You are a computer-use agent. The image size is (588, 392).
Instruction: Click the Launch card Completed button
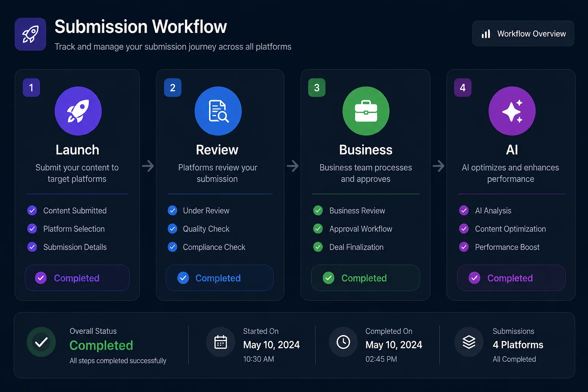(77, 278)
